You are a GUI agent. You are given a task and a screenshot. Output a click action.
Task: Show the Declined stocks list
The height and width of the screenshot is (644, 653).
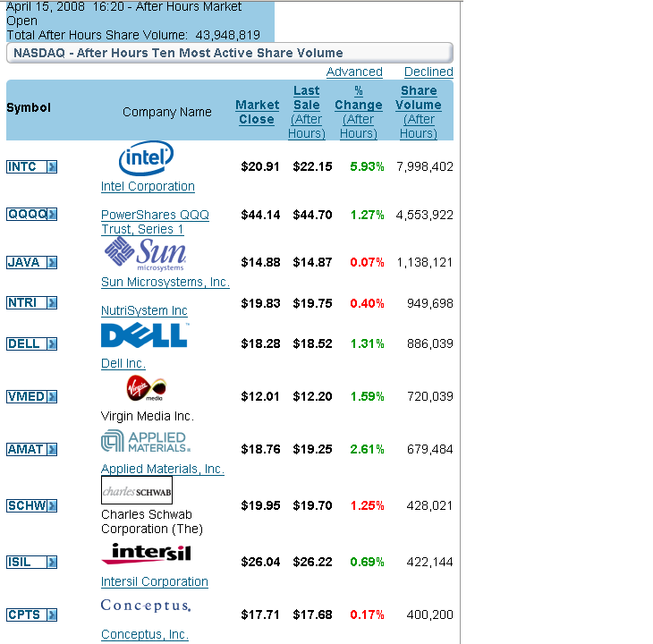tap(428, 72)
